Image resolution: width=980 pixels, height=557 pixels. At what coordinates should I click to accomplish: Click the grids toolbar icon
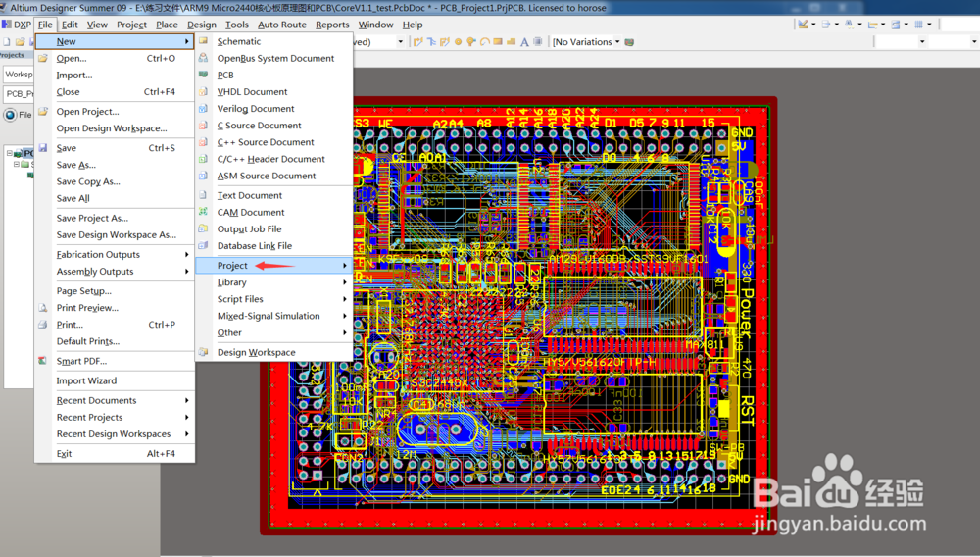pos(919,24)
